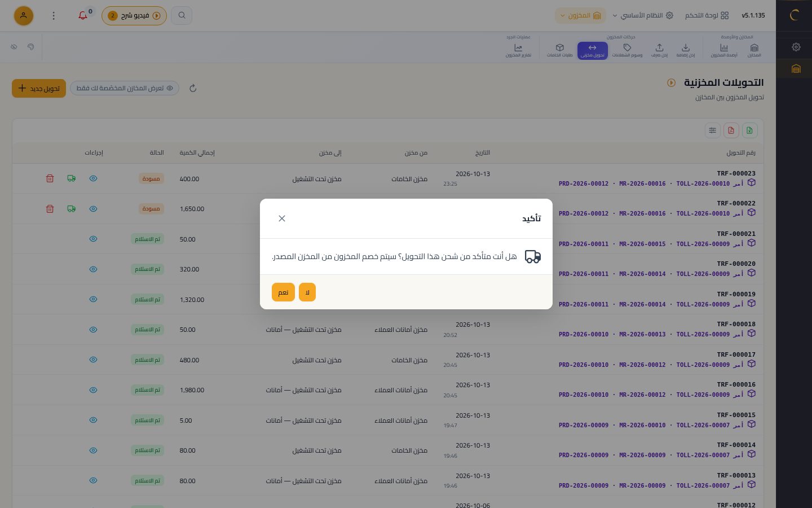
Task: Play فيديو شرح tutorial video
Action: 134,16
